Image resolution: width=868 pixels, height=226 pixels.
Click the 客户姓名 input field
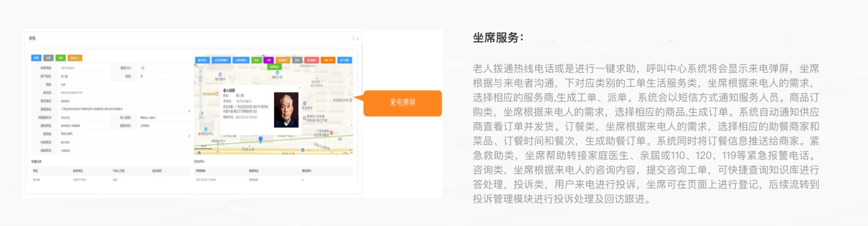click(84, 76)
